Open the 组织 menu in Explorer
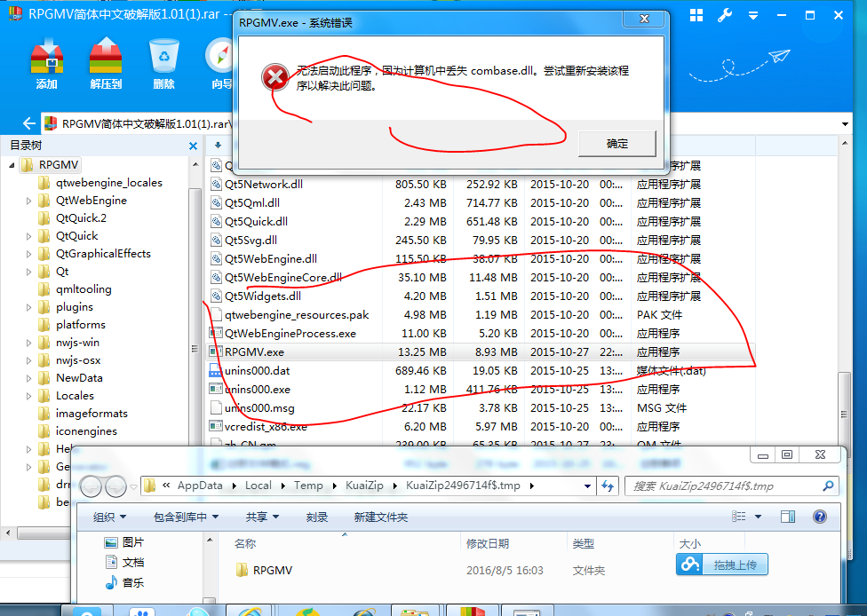Viewport: 867px width, 616px height. click(109, 517)
